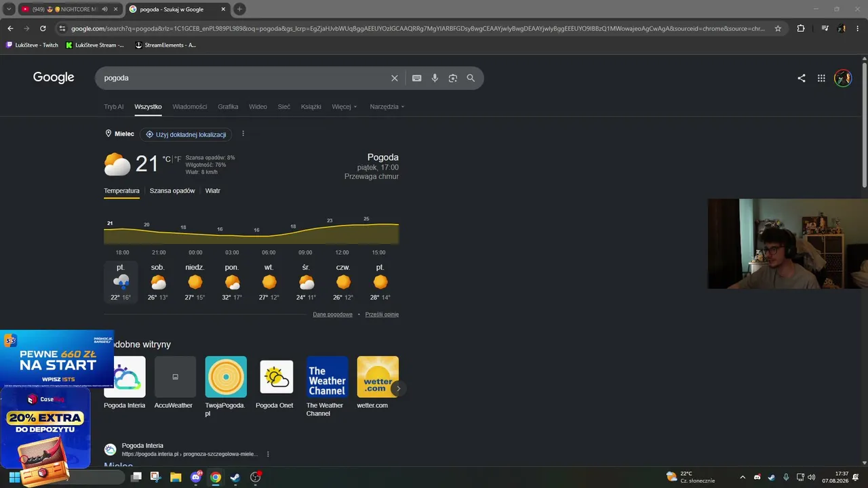The height and width of the screenshot is (488, 868).
Task: Open The Weather Channel site tile
Action: (x=327, y=386)
